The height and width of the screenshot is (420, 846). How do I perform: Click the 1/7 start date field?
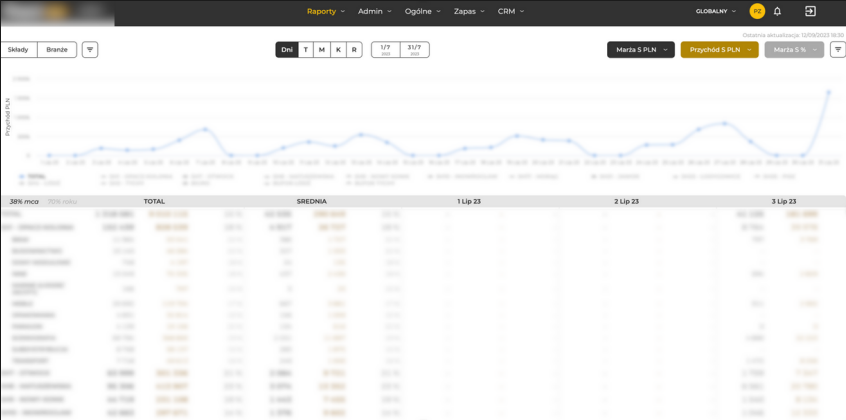click(386, 49)
